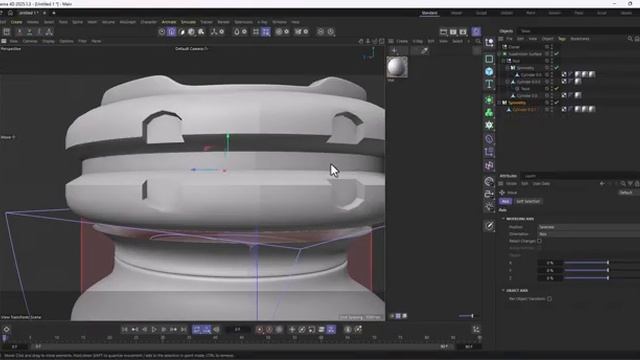Select the orange Symmetry object row
This screenshot has width=640, height=360.
(516, 102)
